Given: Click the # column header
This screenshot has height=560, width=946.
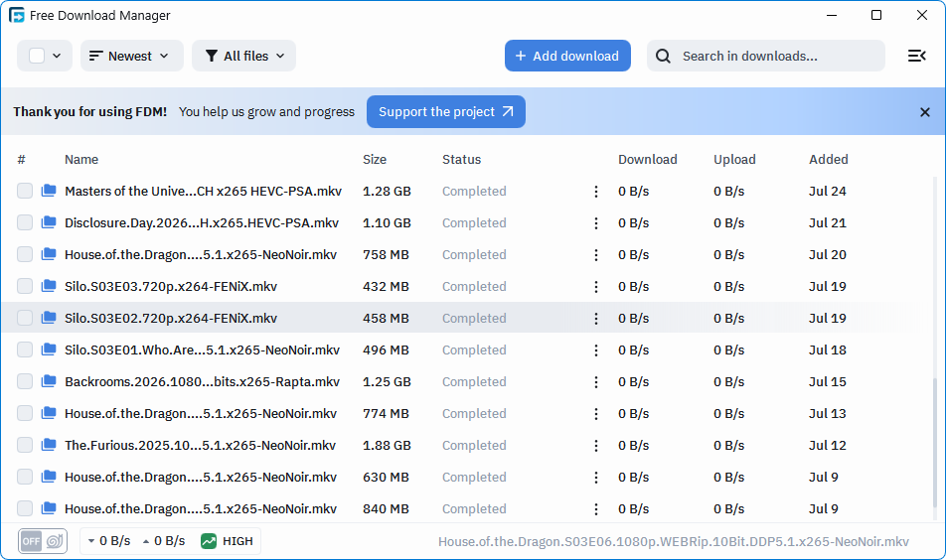Looking at the screenshot, I should (x=22, y=159).
